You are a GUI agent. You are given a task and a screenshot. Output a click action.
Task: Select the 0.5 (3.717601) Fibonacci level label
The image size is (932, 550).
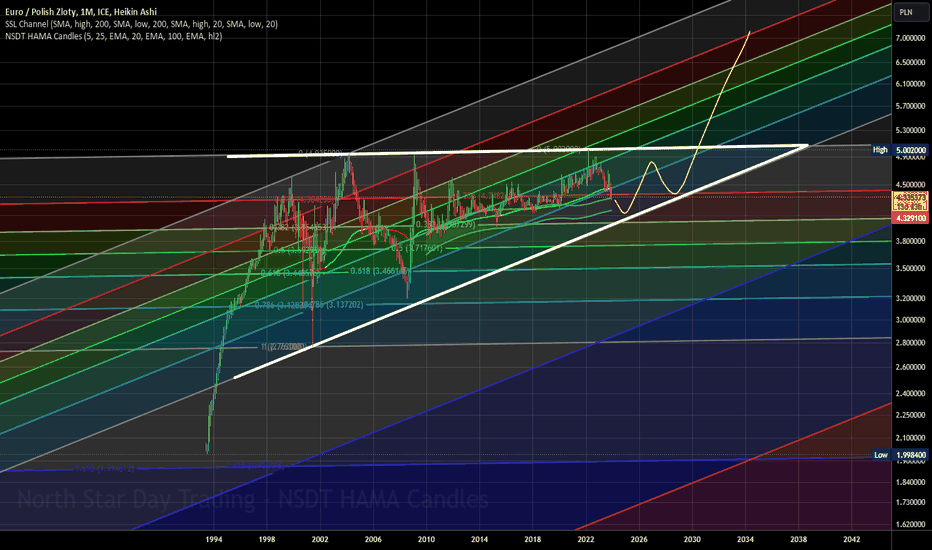coord(417,248)
